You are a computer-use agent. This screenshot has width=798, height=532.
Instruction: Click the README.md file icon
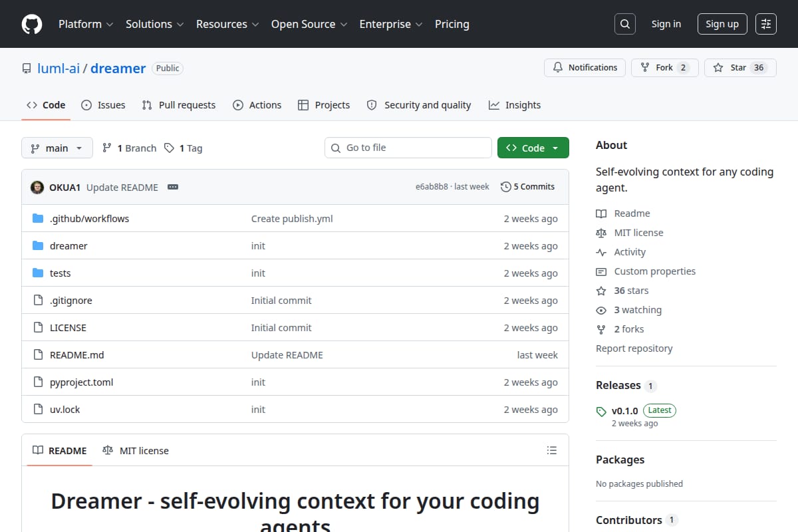tap(38, 355)
